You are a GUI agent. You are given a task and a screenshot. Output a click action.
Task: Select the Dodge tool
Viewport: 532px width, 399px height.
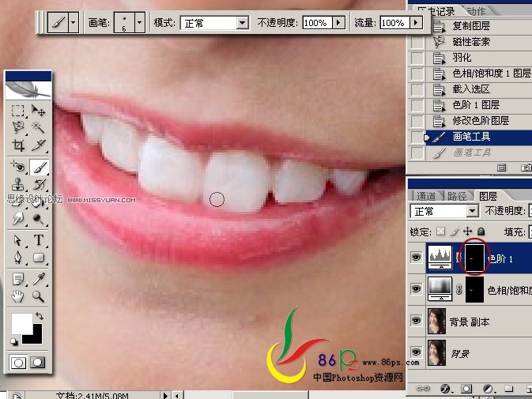39,219
